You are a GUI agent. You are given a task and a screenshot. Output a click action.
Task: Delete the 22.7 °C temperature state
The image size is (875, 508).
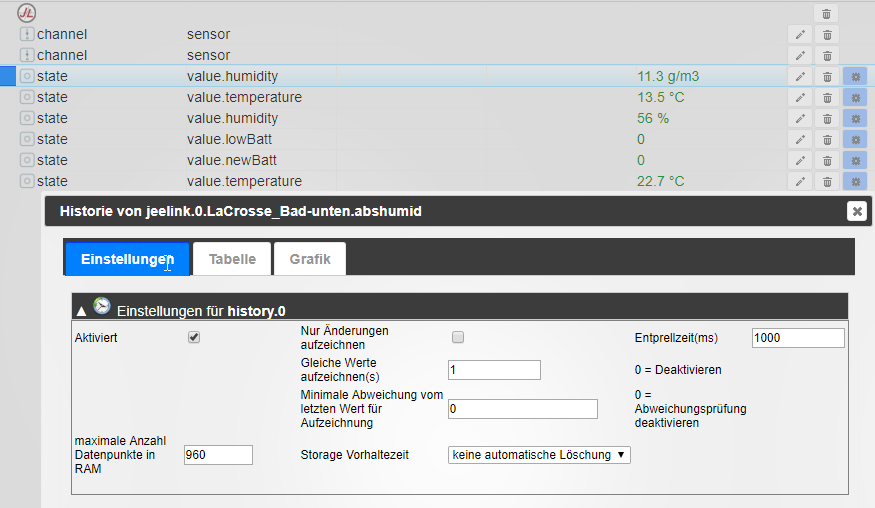click(827, 181)
